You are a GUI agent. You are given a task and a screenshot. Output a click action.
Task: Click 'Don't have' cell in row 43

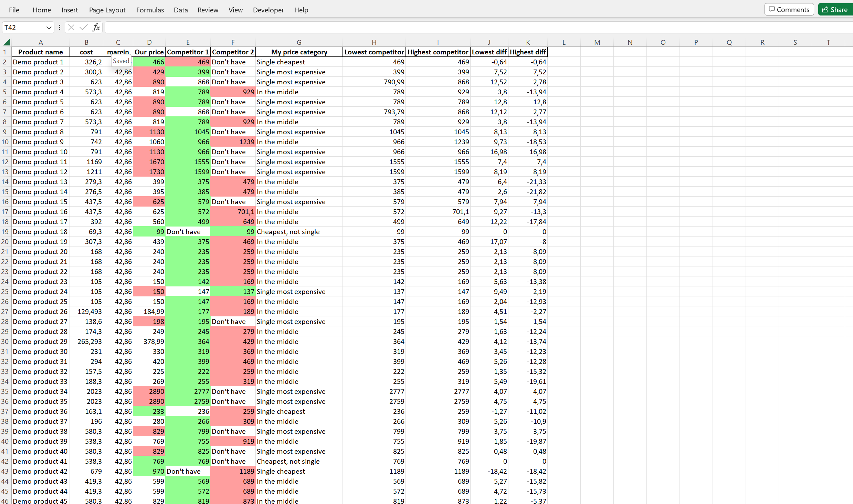[188, 471]
